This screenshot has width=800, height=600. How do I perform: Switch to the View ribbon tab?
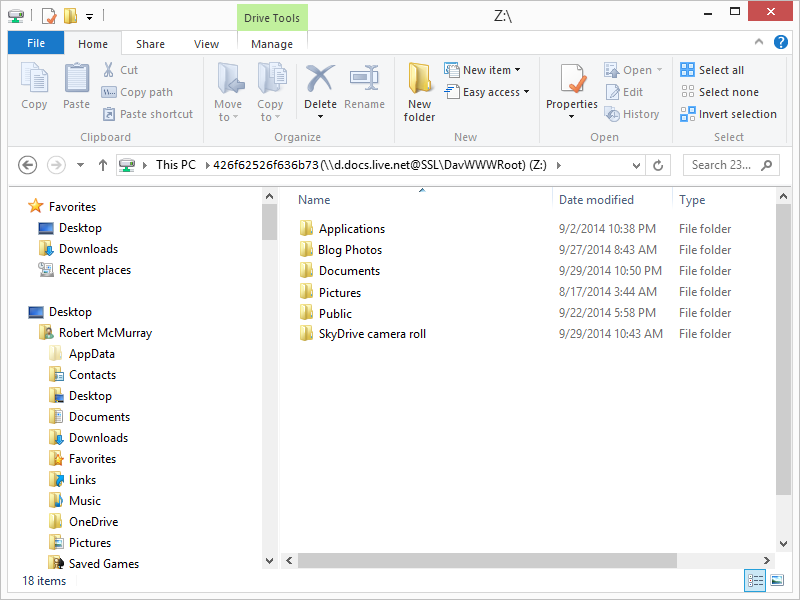(206, 44)
